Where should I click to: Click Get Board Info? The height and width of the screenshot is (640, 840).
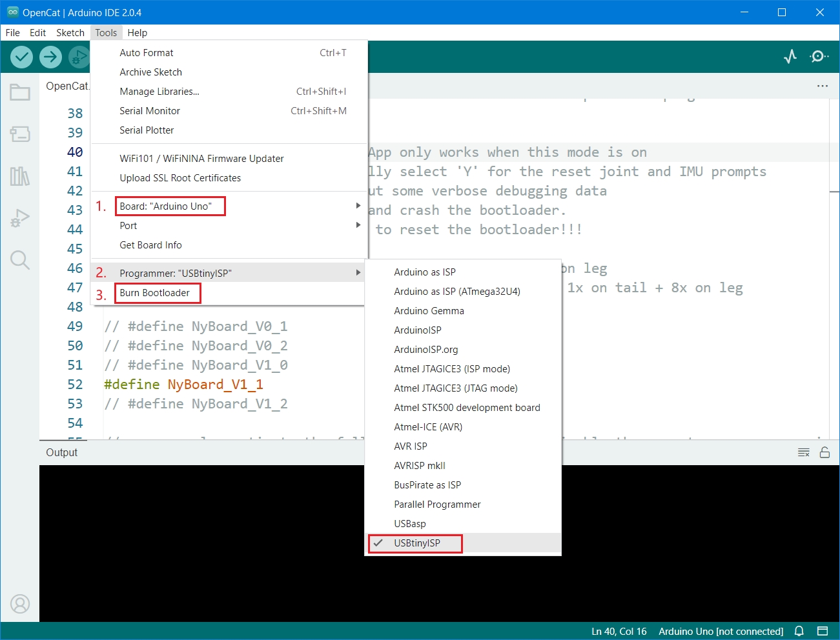pos(151,245)
